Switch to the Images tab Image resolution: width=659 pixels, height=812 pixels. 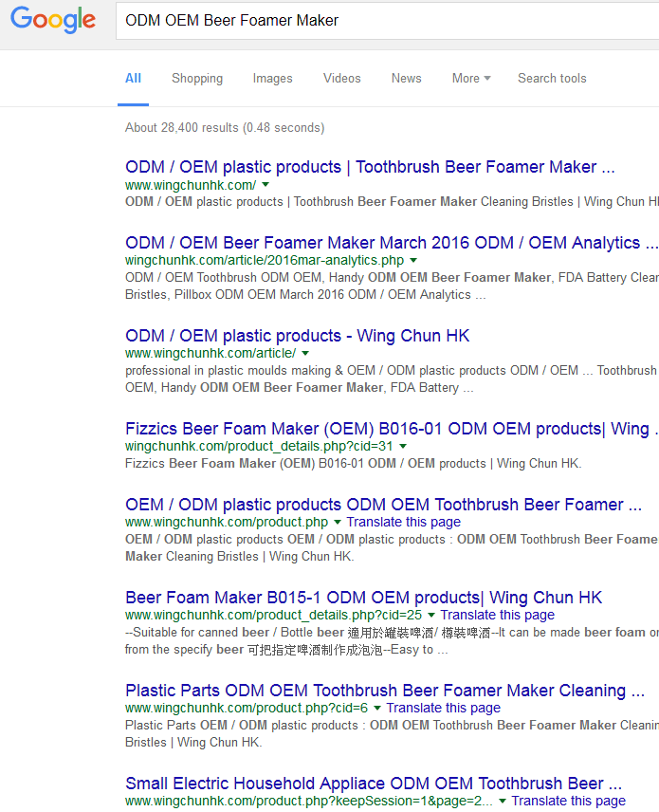click(272, 78)
